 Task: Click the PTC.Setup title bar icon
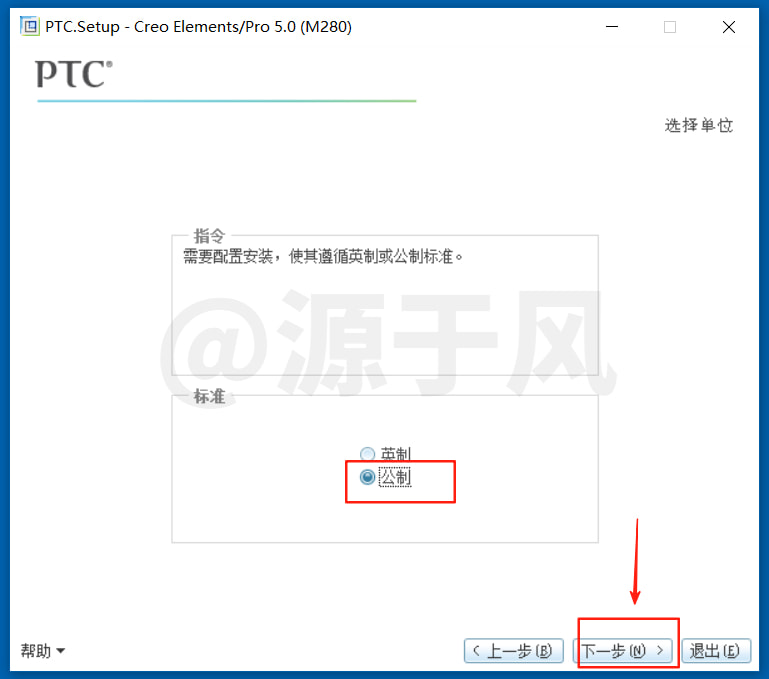[x=30, y=26]
